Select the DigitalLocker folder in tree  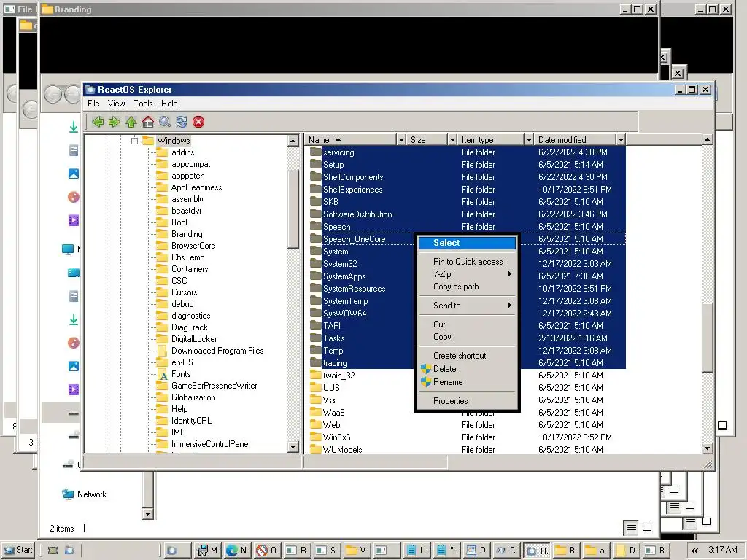click(x=194, y=339)
